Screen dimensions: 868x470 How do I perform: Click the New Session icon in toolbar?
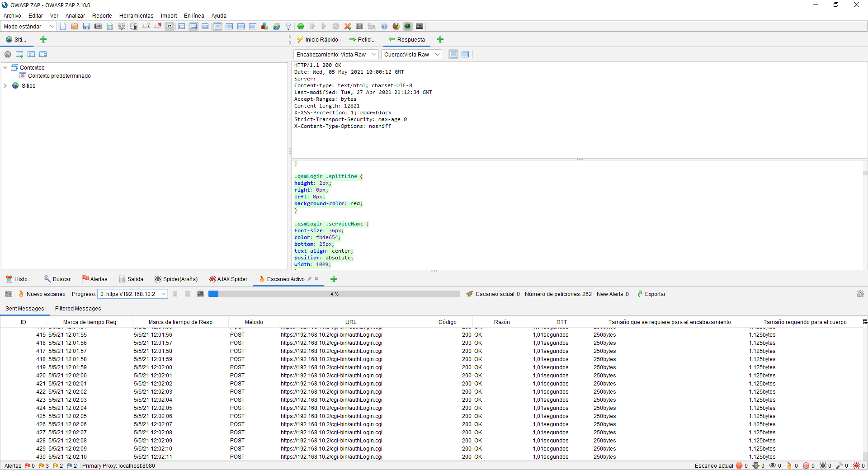pos(63,26)
